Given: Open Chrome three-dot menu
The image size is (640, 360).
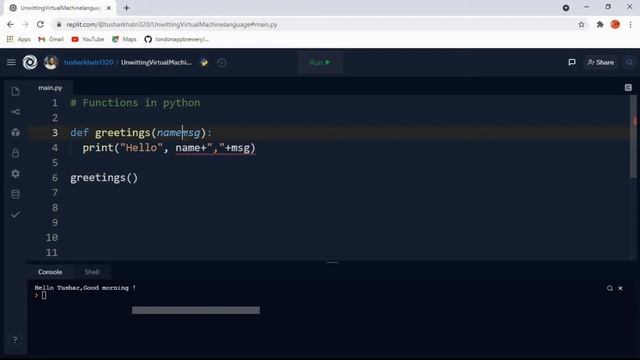Looking at the screenshot, I should pos(631,24).
